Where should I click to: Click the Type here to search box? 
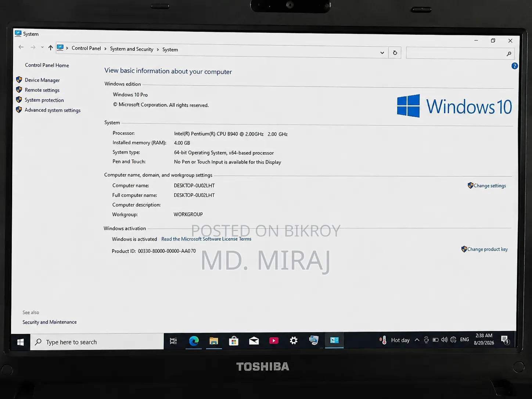(x=97, y=342)
